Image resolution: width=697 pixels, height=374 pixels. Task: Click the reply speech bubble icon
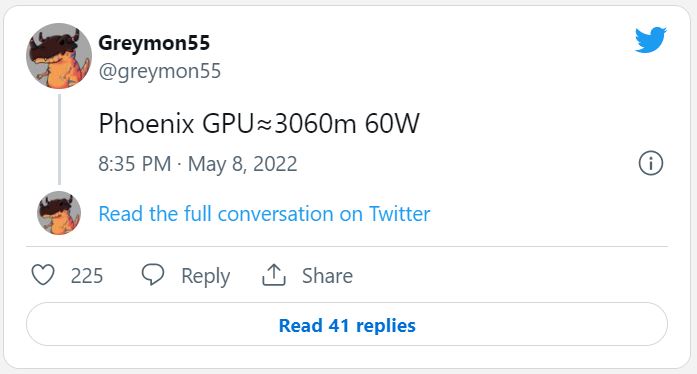tap(153, 274)
